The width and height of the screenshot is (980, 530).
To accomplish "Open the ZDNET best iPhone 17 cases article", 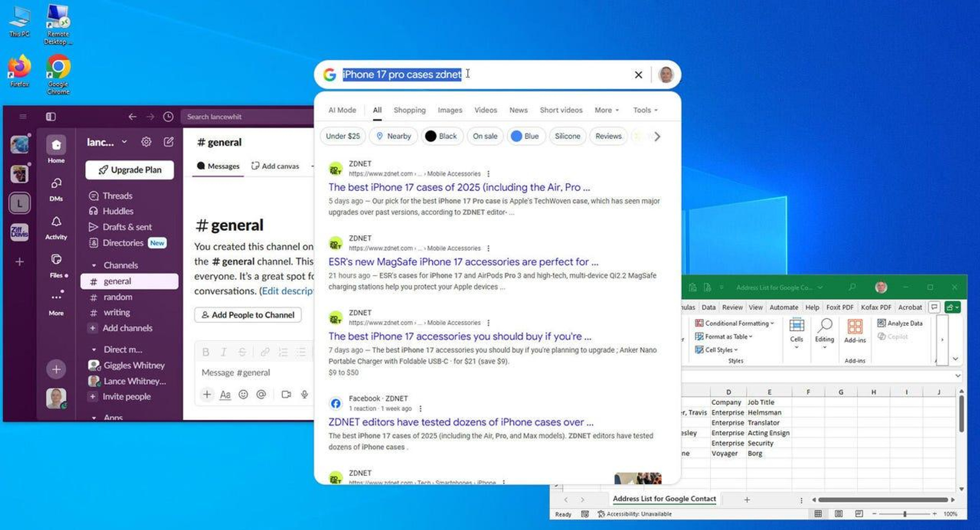I will pyautogui.click(x=459, y=187).
